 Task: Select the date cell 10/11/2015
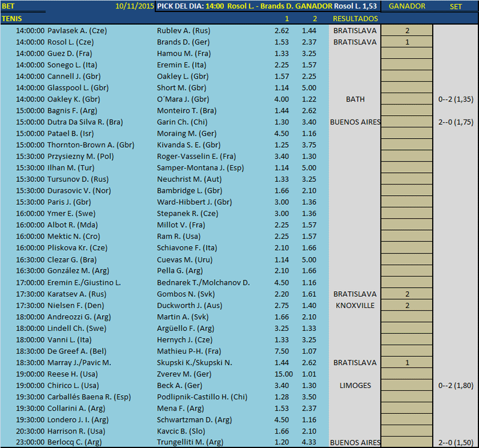coord(134,6)
